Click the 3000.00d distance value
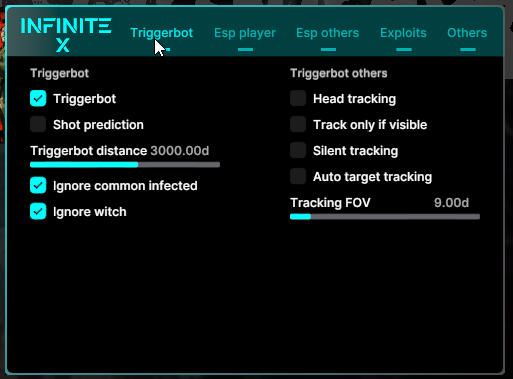The image size is (513, 379). [x=180, y=151]
